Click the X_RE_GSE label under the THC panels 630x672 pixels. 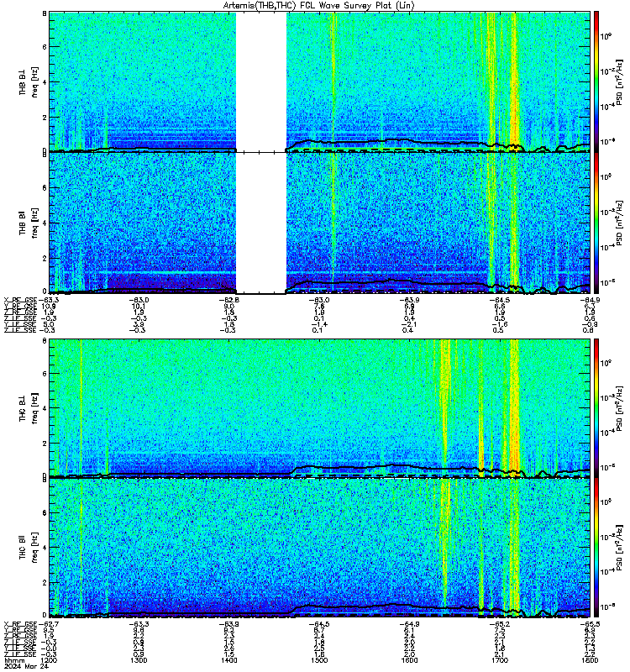click(21, 624)
